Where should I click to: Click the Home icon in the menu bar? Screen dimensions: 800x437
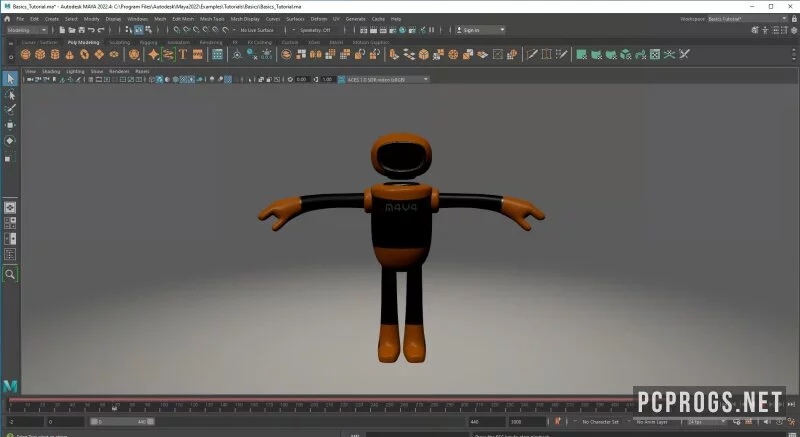tap(7, 19)
